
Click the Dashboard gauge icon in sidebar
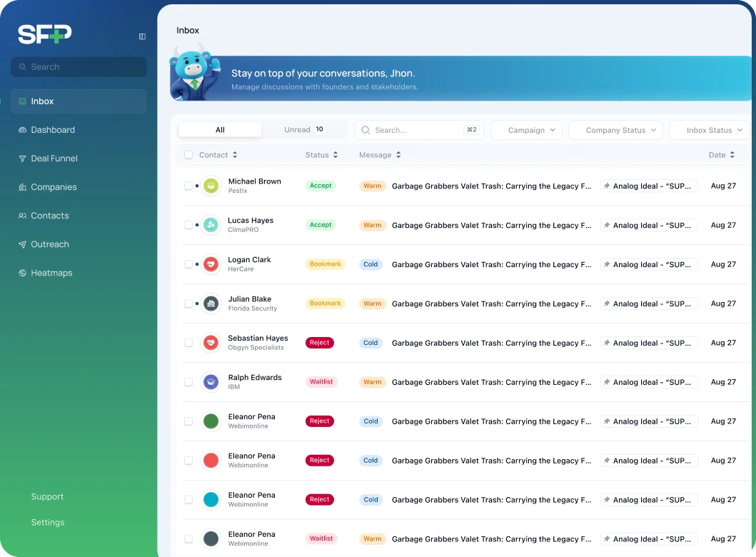tap(23, 130)
